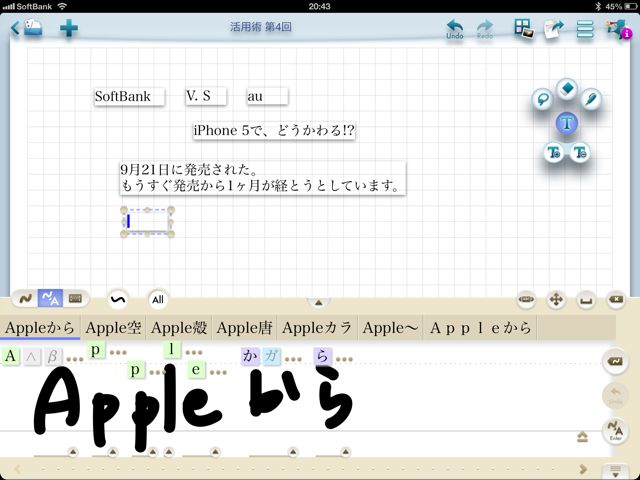Show more alternatives after e
The height and width of the screenshot is (480, 640).
(218, 372)
